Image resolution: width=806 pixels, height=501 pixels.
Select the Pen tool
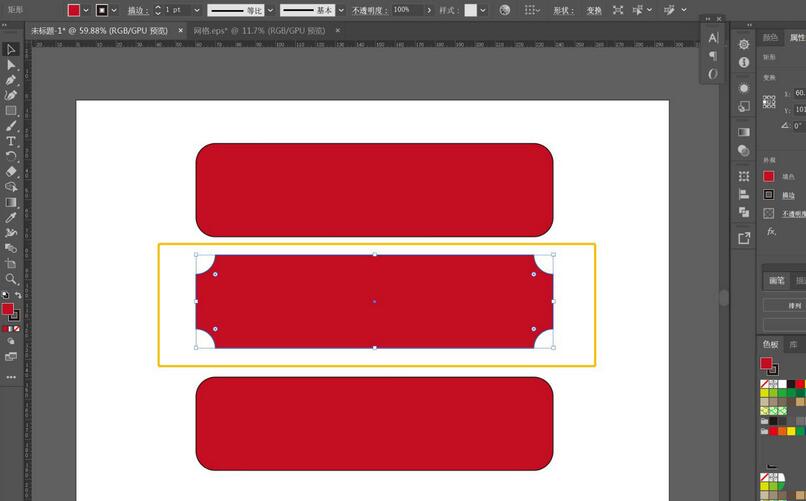[x=11, y=80]
